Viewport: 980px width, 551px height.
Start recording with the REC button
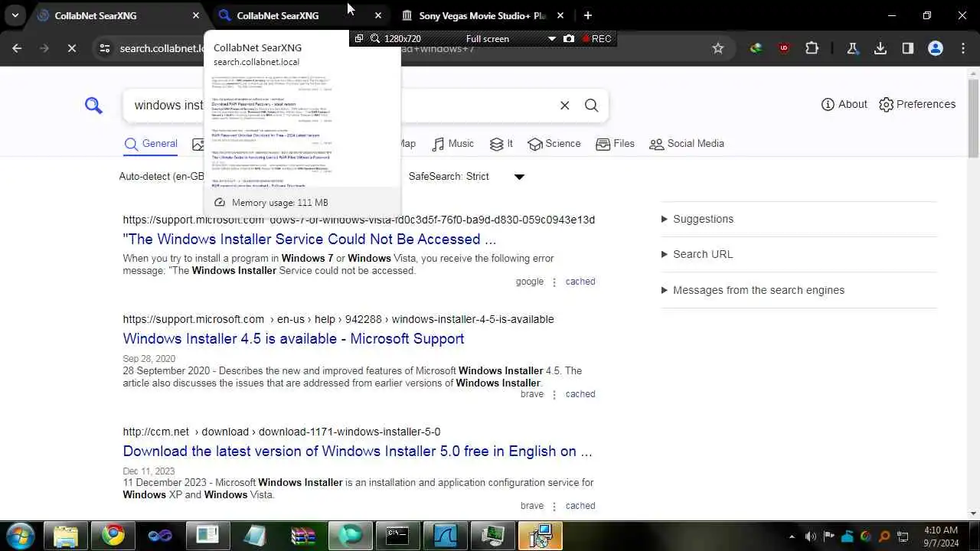click(597, 38)
